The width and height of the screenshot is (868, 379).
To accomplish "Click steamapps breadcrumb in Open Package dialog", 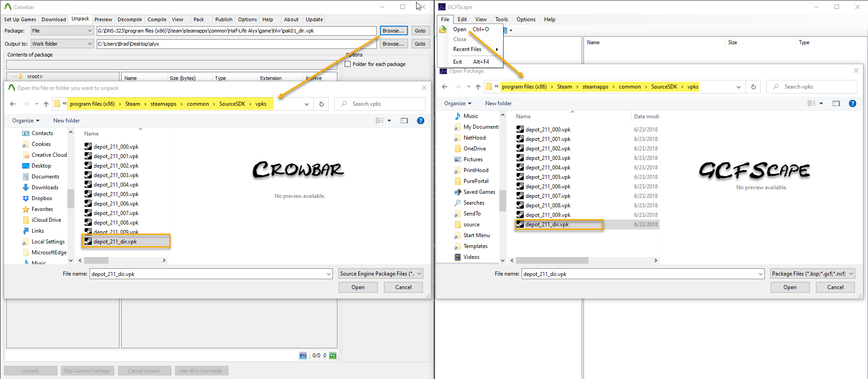I will pos(595,87).
